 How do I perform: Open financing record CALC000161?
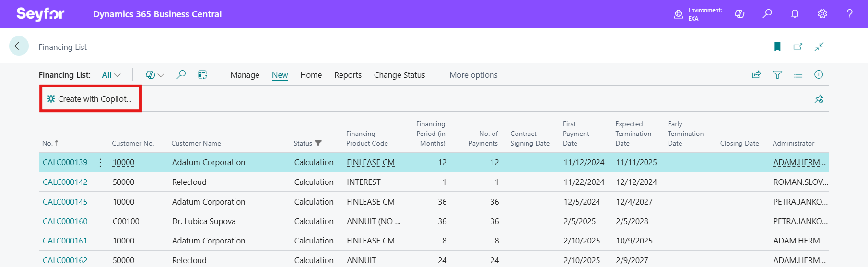[x=65, y=241]
